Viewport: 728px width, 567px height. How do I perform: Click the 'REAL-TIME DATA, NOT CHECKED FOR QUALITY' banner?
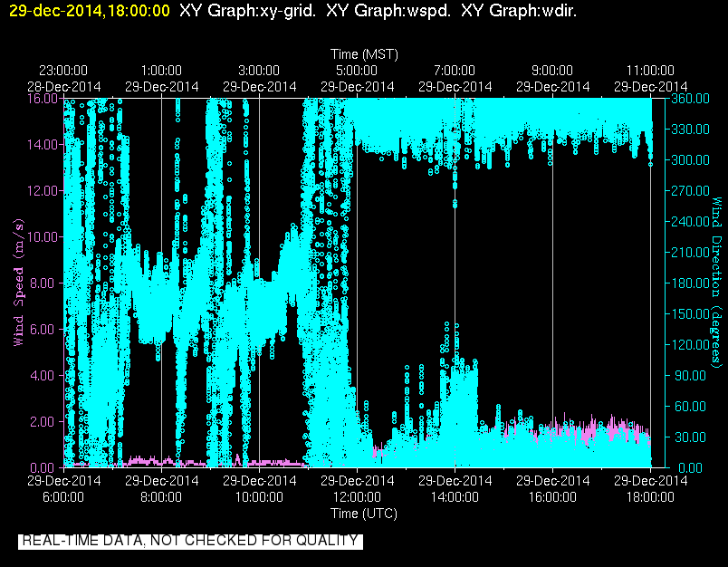(190, 541)
